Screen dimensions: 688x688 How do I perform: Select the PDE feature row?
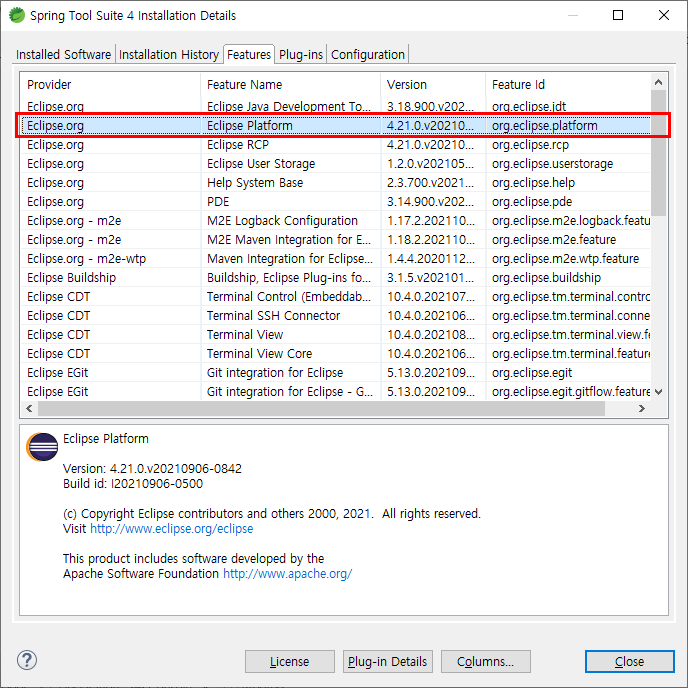[336, 201]
